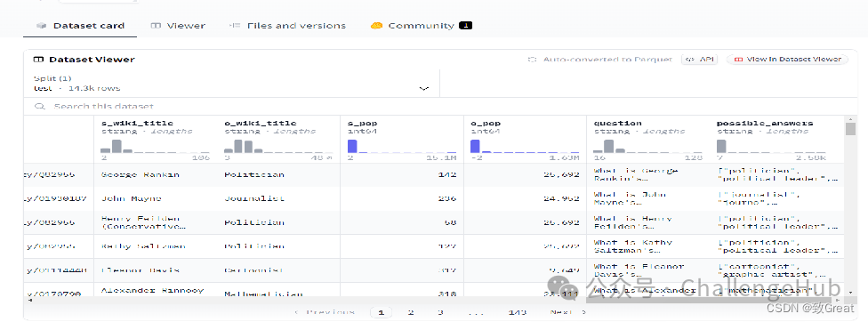Click the API button

700,60
